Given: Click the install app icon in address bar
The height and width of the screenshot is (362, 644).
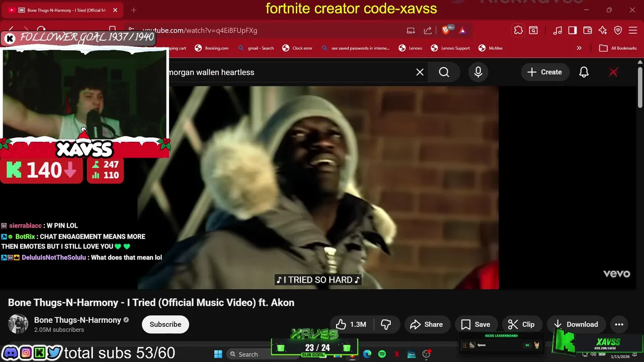Looking at the screenshot, I should (x=411, y=31).
